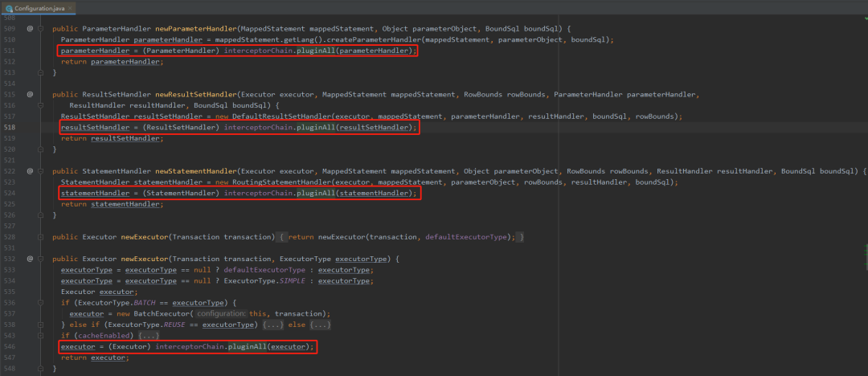Expand the {...} placeholder after REUSE == executorType
This screenshot has height=376, width=868.
(272, 325)
